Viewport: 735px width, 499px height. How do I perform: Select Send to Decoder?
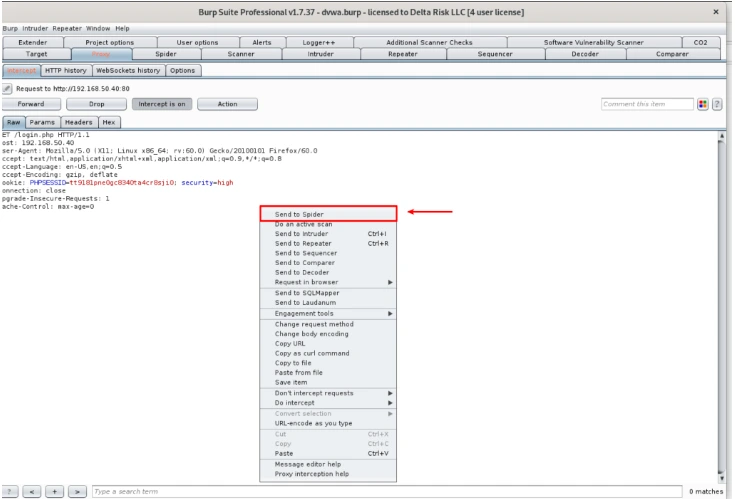point(328,272)
